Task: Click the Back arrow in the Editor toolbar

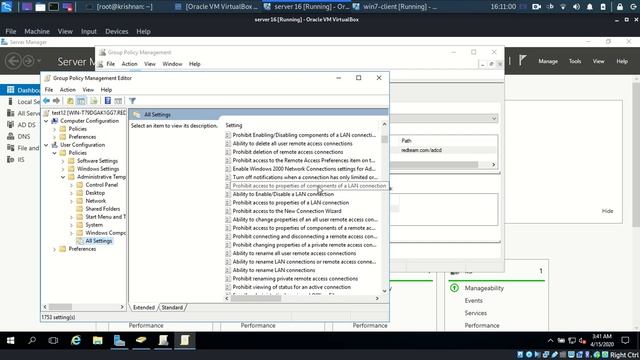Action: point(46,101)
